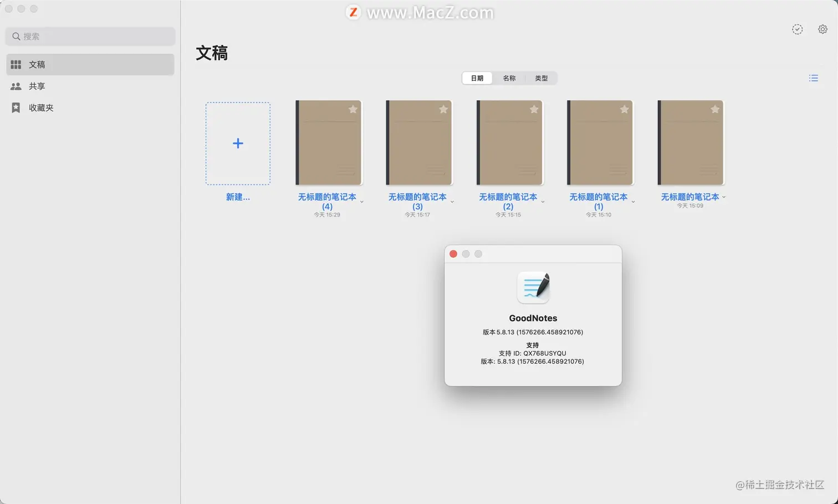Click the timestamp 今天 15:29
Screen dimensions: 838x504
[327, 215]
